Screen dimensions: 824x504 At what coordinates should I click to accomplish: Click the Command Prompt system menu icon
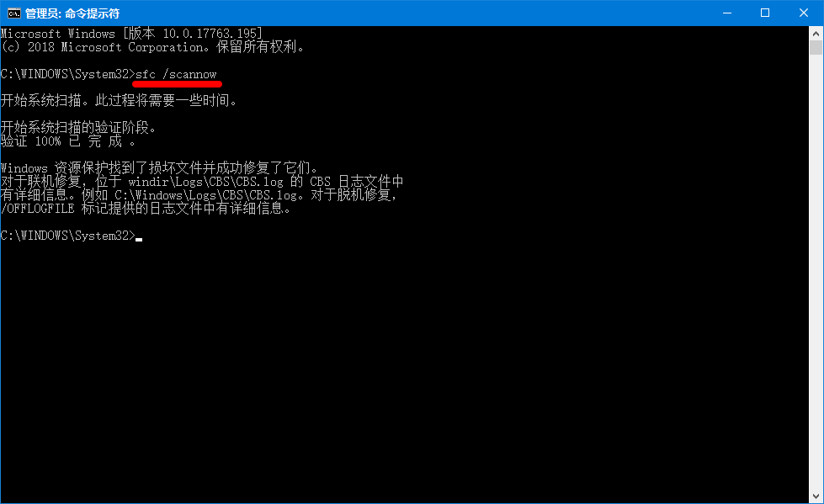click(13, 13)
